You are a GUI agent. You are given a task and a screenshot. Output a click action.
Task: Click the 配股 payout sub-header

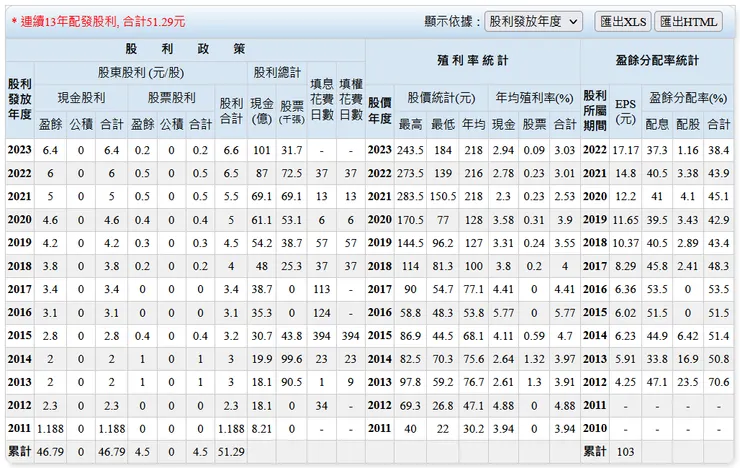tap(688, 124)
